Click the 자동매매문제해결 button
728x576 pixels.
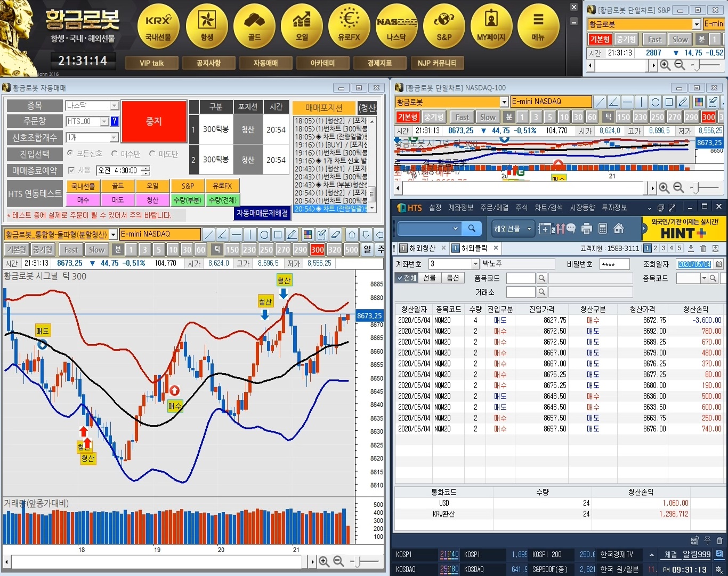pos(262,213)
